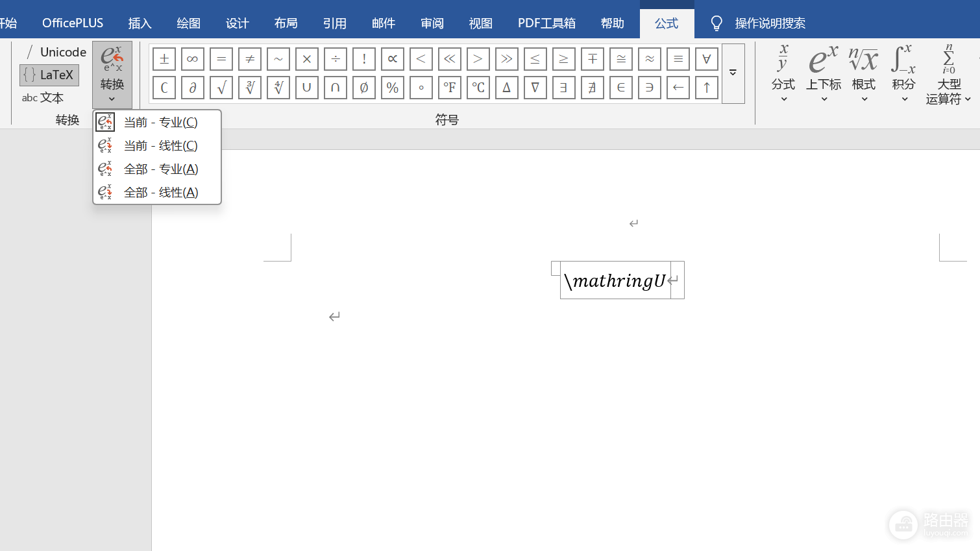980x551 pixels.
Task: Insert the not-equal symbol
Action: coord(250,59)
